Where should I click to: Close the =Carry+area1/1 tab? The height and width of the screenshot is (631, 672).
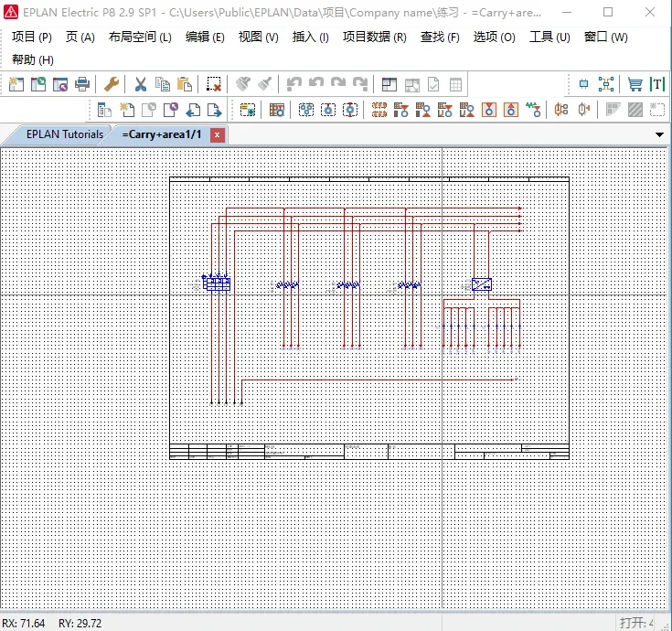point(218,135)
